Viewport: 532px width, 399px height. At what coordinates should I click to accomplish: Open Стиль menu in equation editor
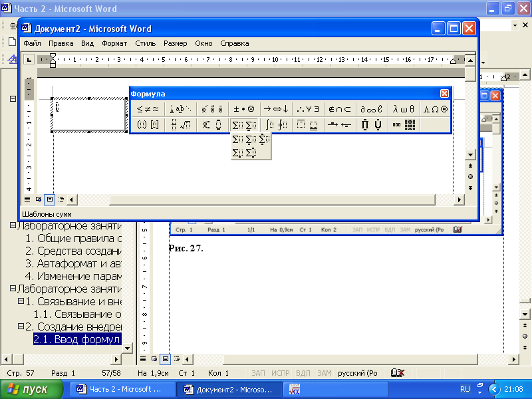click(145, 43)
